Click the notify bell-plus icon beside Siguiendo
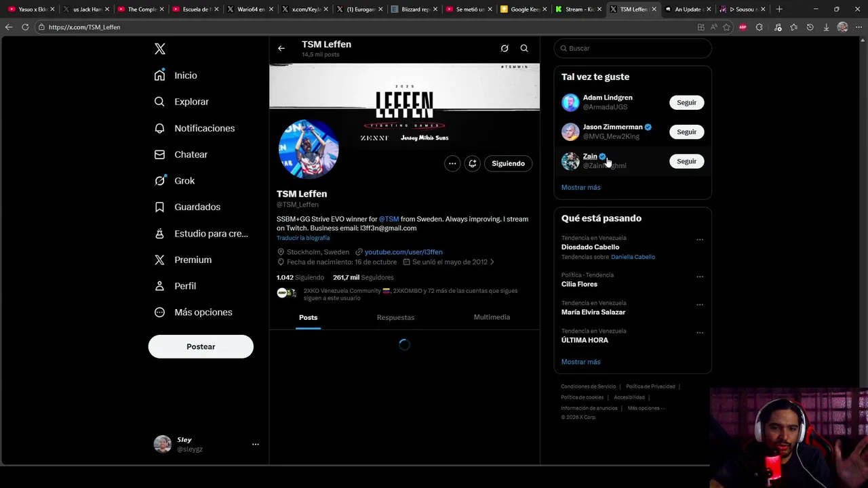868x488 pixels. [473, 163]
